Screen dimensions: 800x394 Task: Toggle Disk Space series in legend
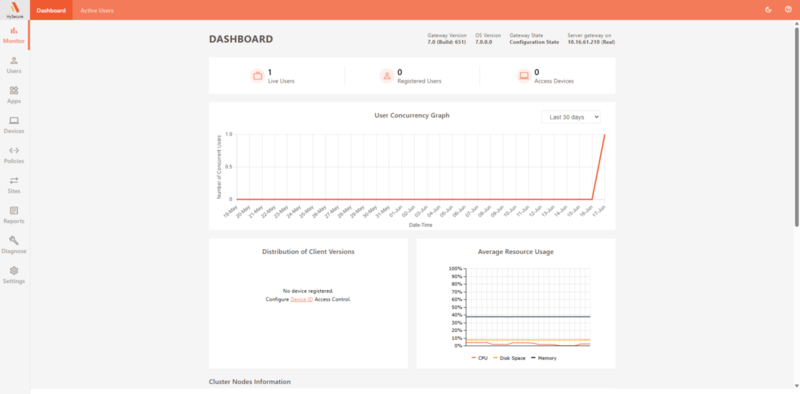[x=509, y=358]
